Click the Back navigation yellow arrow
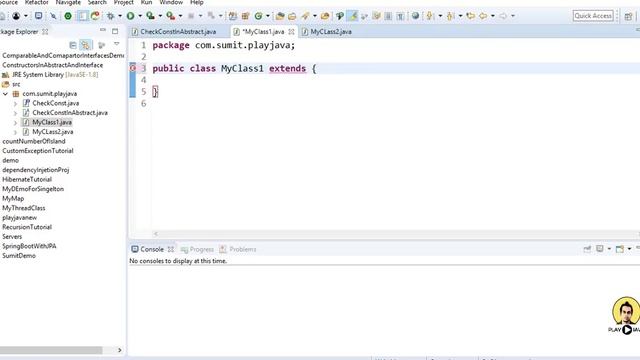 [x=483, y=16]
